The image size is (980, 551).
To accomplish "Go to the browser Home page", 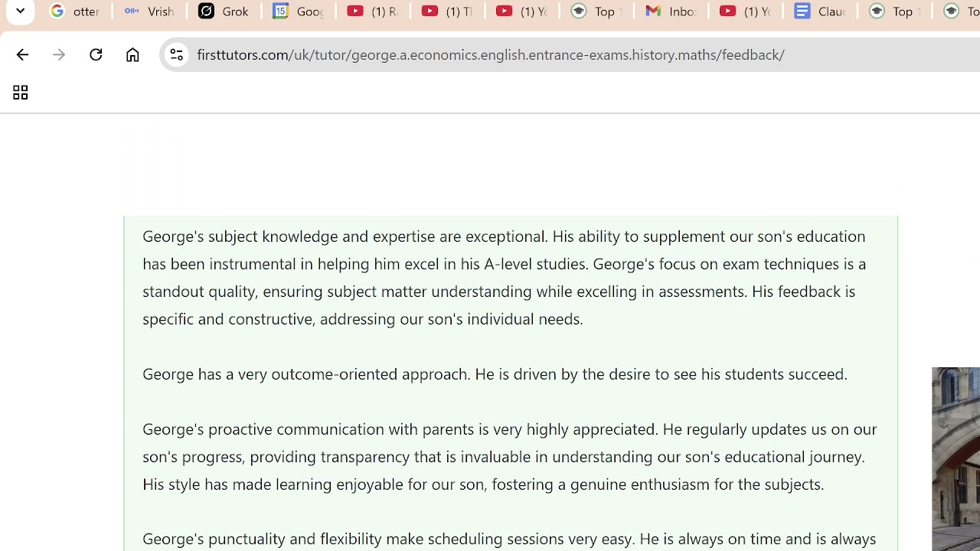I will pos(132,54).
